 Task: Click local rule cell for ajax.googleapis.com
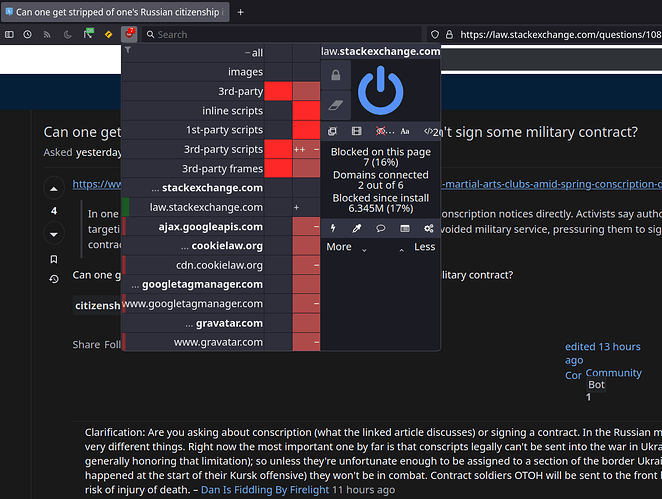coord(306,227)
